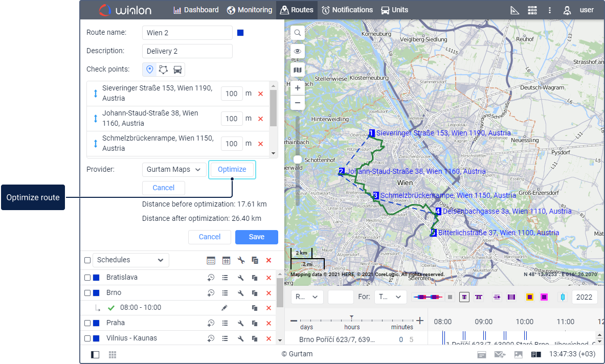The width and height of the screenshot is (605, 364).
Task: Open the Notifications tab
Action: coord(347,10)
